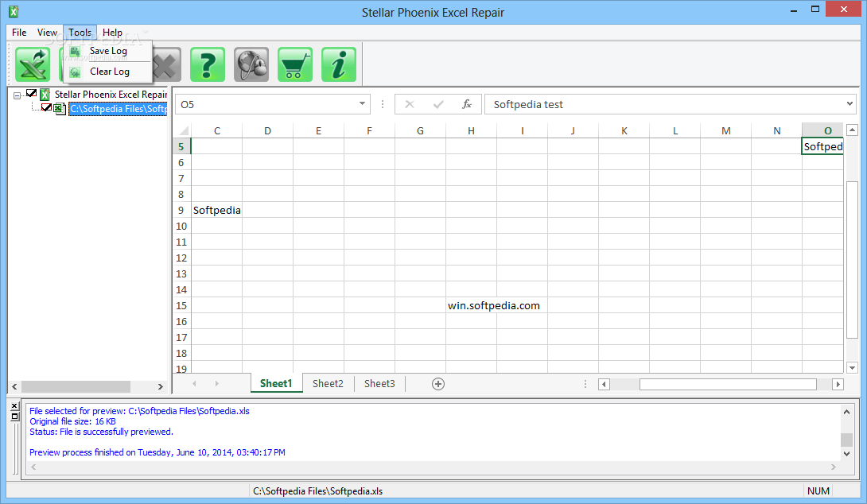Click row header 9
The image size is (867, 504).
click(181, 210)
